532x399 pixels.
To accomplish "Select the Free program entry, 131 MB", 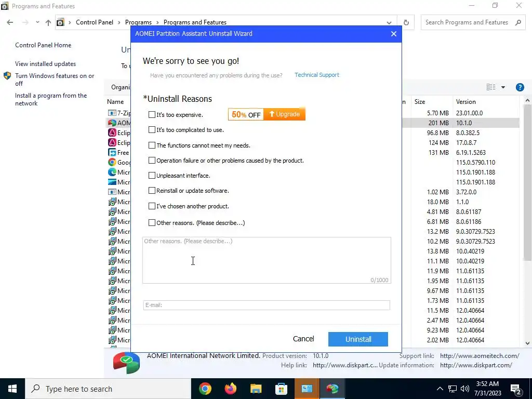I will coord(119,152).
